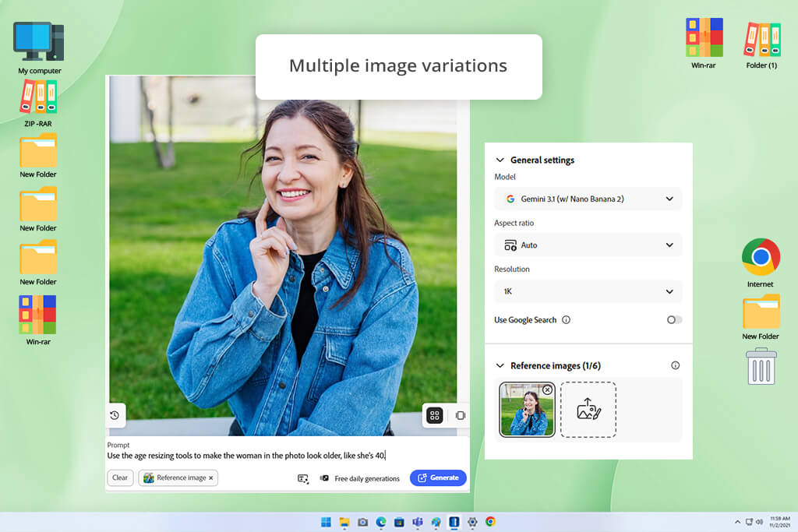Open My computer desktop icon

click(39, 48)
